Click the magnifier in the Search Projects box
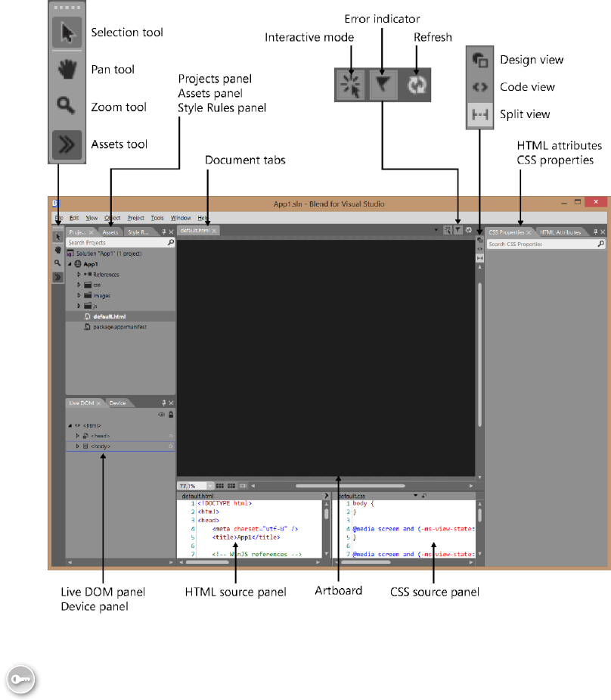Viewport: 611px width, 700px height. click(170, 242)
